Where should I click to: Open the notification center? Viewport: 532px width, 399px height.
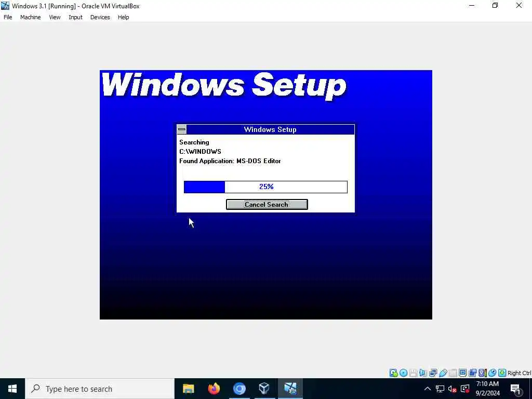coord(516,389)
